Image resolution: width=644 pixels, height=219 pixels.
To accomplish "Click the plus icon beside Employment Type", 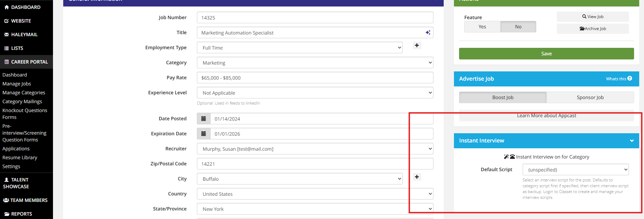I will pos(417,45).
